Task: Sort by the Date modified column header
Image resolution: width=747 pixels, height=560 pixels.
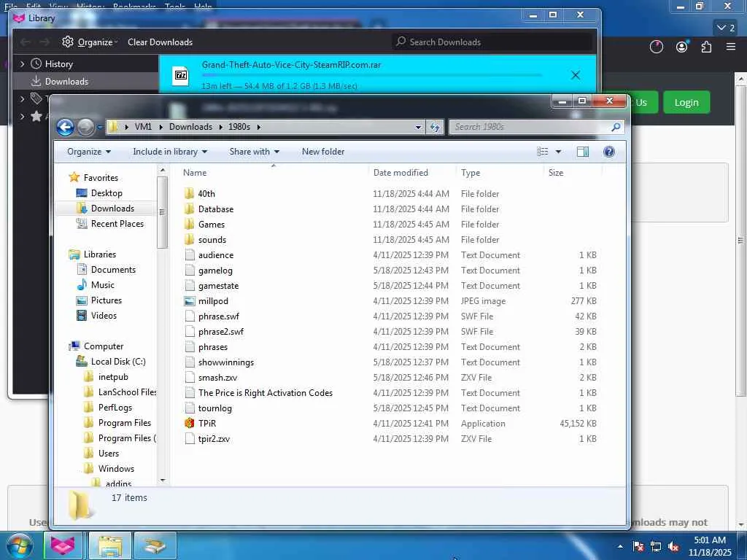Action: (400, 172)
